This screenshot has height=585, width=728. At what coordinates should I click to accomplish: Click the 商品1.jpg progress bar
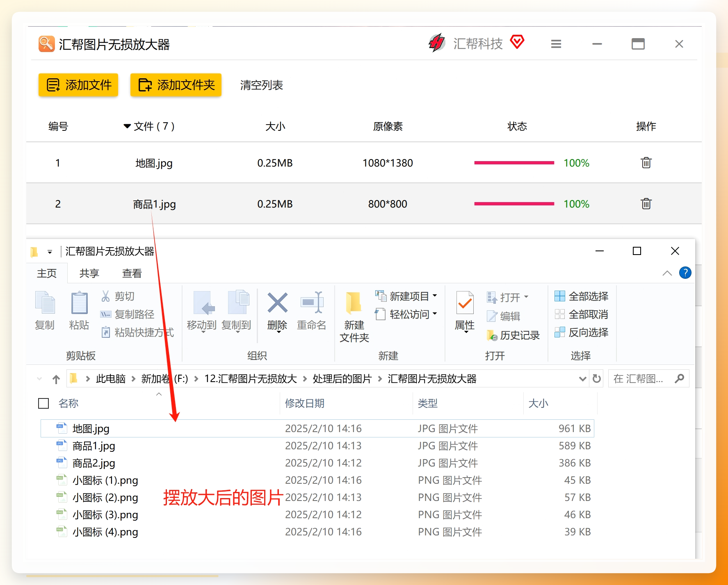(x=514, y=204)
